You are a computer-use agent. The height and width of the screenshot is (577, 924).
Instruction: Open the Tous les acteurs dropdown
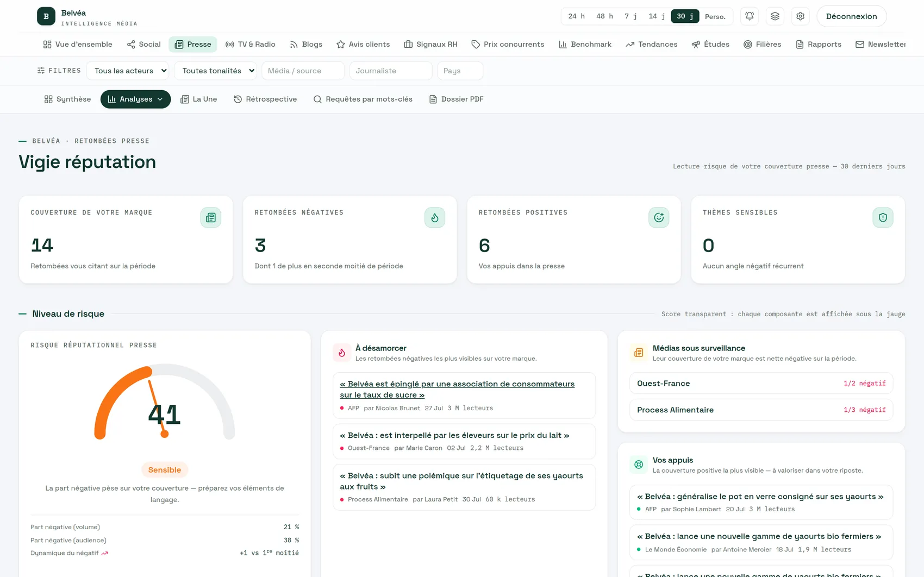point(128,71)
